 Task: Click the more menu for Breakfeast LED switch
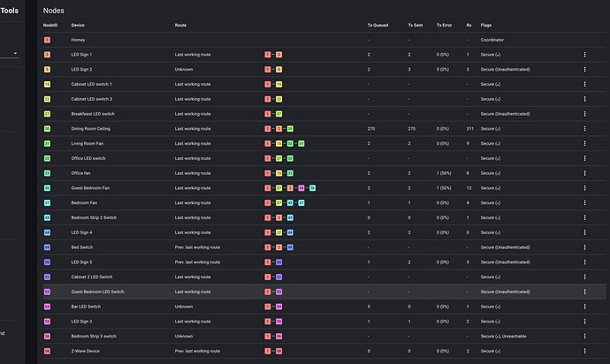584,114
